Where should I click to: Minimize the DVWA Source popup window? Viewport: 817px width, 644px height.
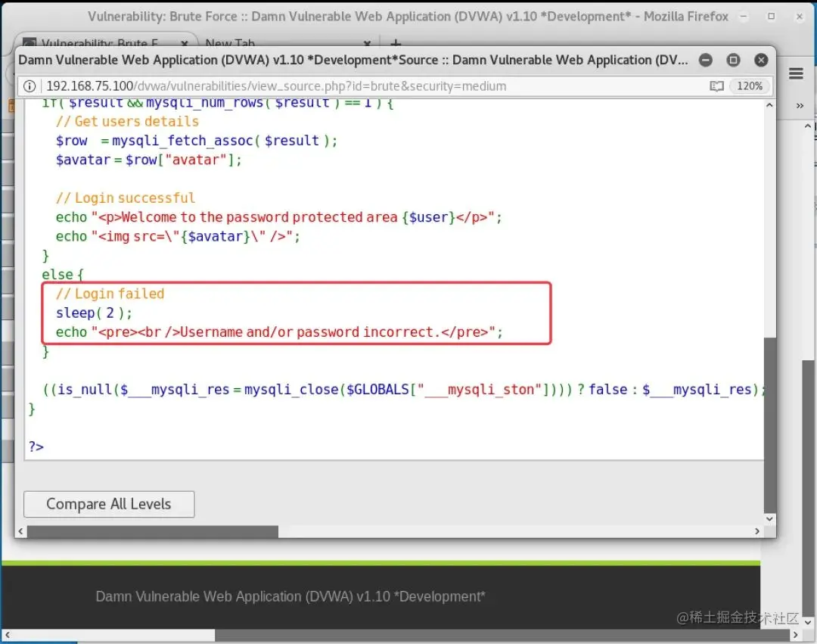point(706,60)
